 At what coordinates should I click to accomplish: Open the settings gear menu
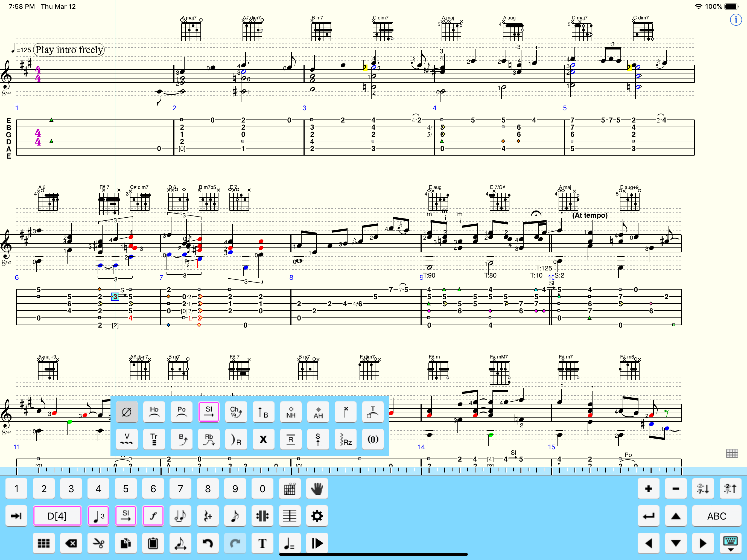point(317,516)
